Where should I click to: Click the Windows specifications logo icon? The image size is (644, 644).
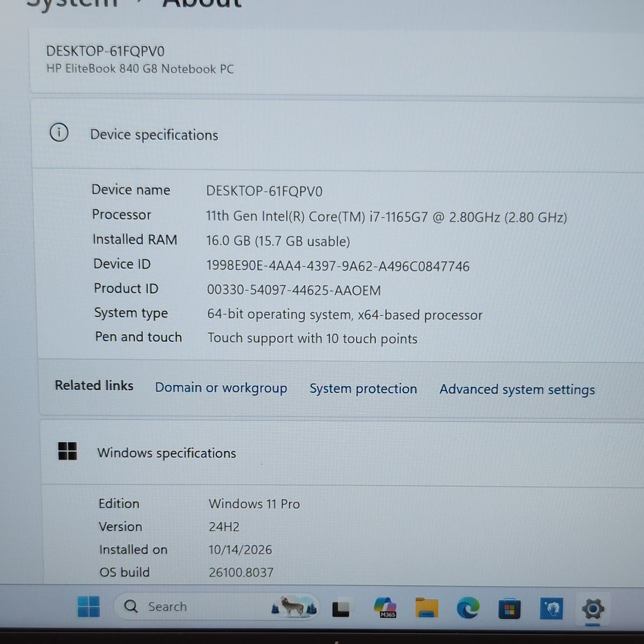pos(68,451)
